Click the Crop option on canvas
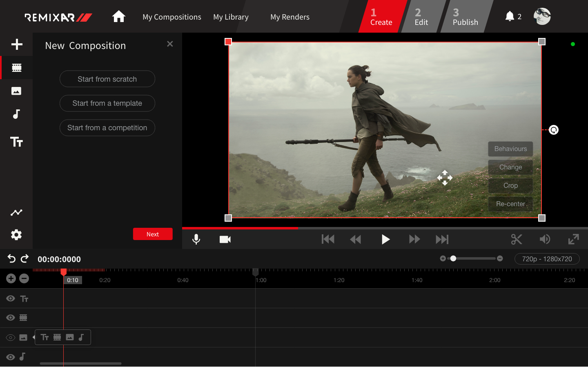 [510, 185]
